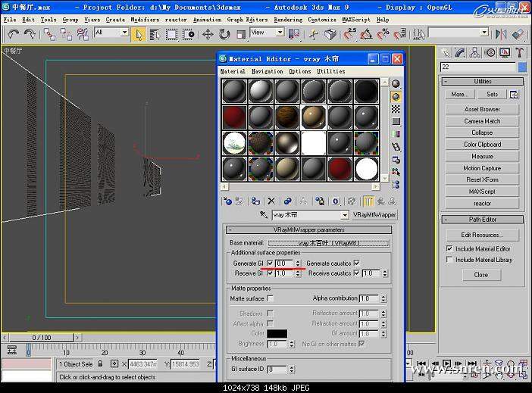Click Generate GI value spinner arrows
This screenshot has width=532, height=393.
click(x=298, y=264)
